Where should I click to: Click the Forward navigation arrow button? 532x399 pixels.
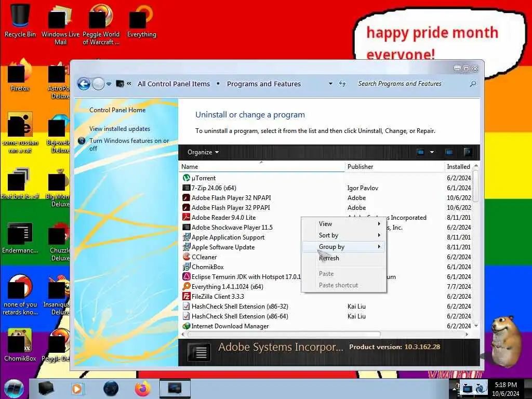click(x=98, y=84)
